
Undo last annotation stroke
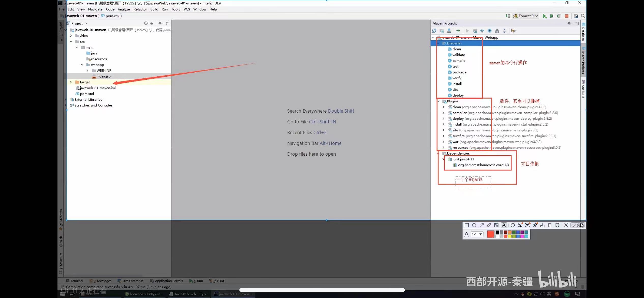[x=513, y=225]
